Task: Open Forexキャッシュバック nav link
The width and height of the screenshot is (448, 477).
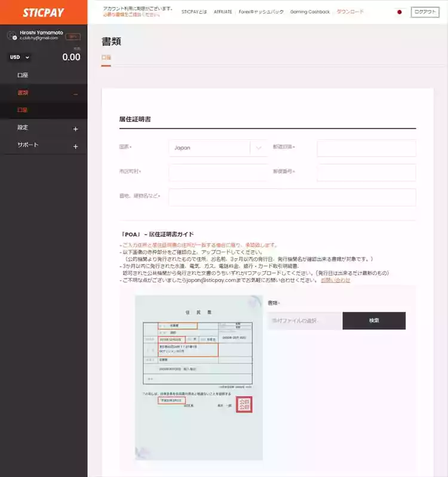Action: [x=261, y=12]
